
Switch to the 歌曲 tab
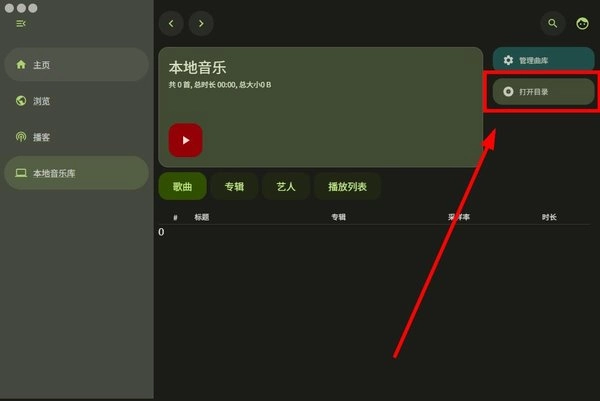(183, 186)
